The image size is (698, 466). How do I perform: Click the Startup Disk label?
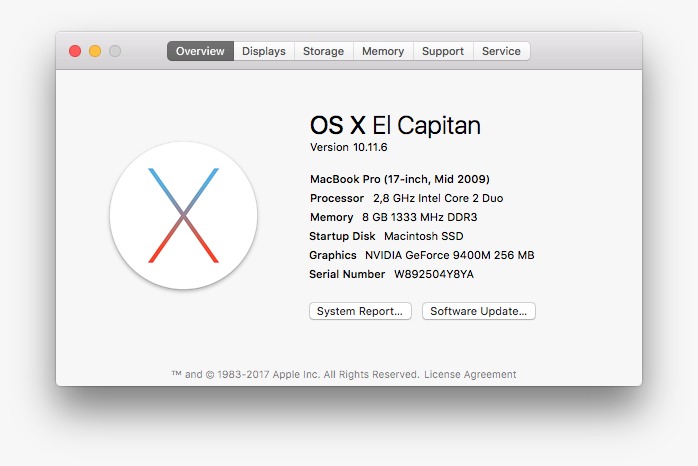pyautogui.click(x=342, y=236)
